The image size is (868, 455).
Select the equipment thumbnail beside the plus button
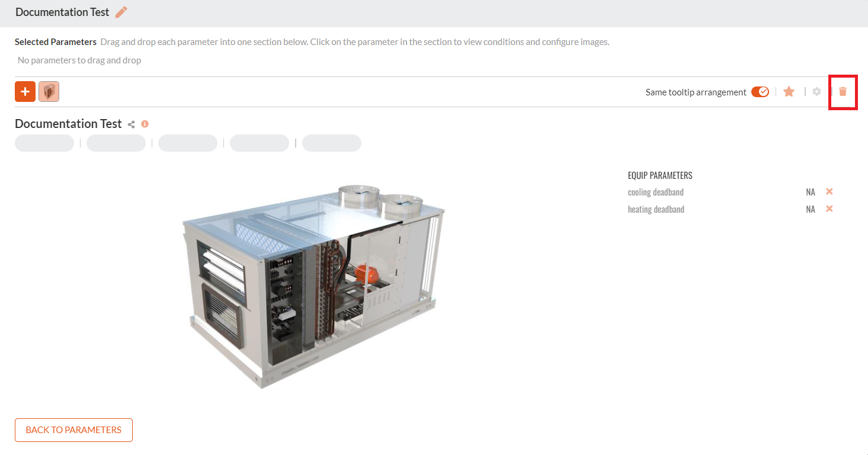(x=49, y=92)
